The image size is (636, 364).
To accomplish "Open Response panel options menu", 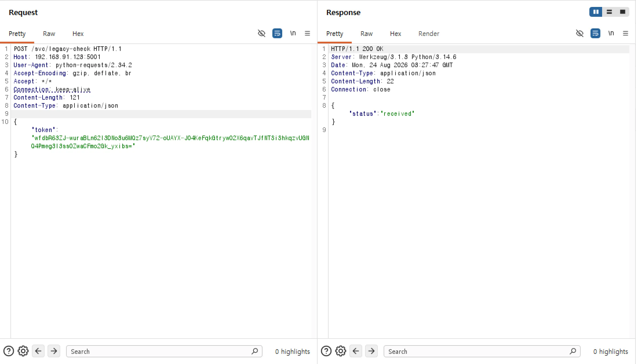I will point(626,33).
